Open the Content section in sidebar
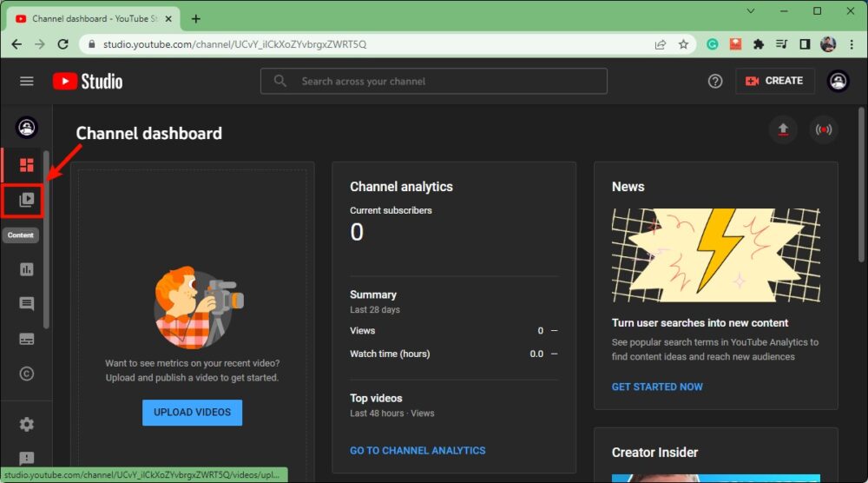 click(x=26, y=200)
